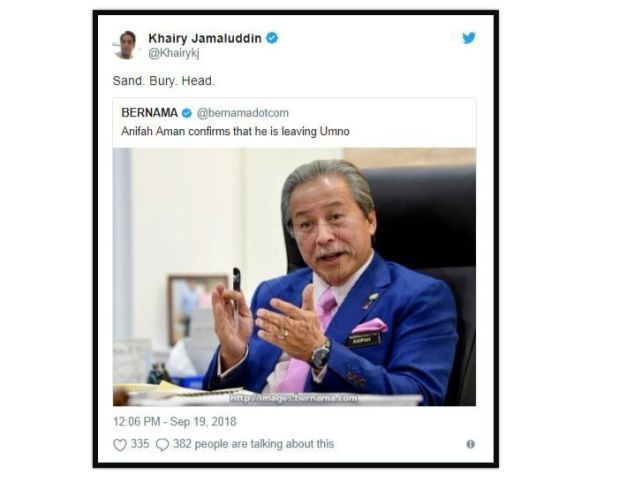The height and width of the screenshot is (482, 620).
Task: Click the heart like icon
Action: coord(120,444)
